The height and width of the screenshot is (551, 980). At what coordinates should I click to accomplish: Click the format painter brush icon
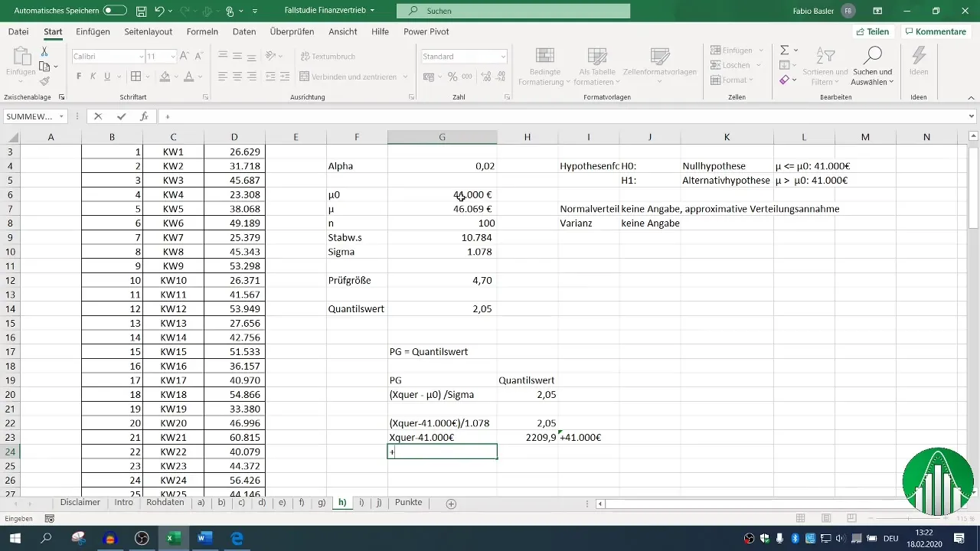pos(44,81)
